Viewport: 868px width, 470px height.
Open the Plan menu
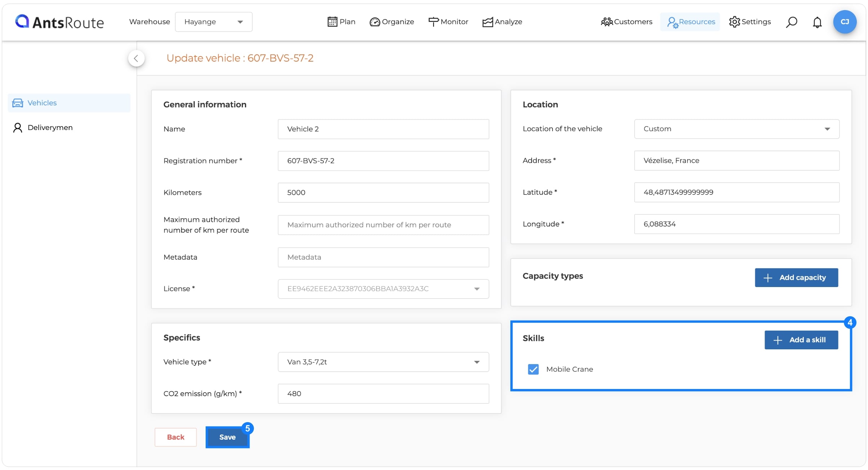341,22
